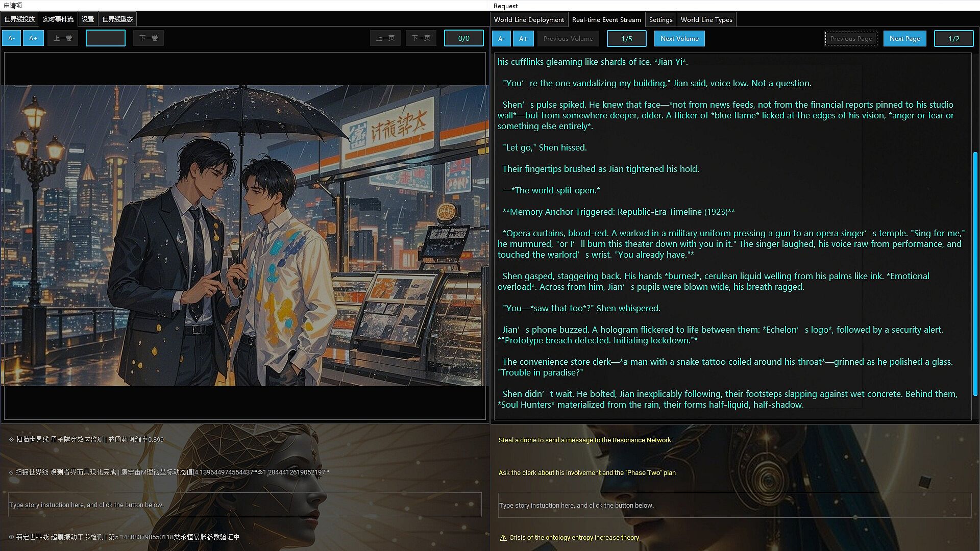Click warning icon beside Crisis of ontology entropy

(503, 538)
